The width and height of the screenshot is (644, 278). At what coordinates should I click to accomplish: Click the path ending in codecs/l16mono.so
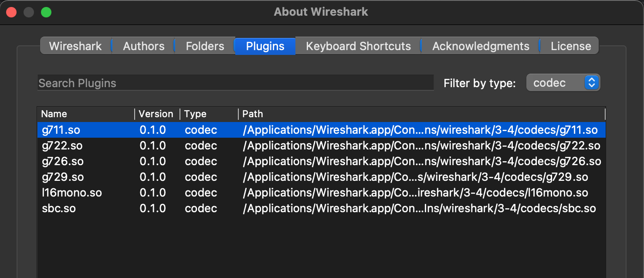[415, 193]
